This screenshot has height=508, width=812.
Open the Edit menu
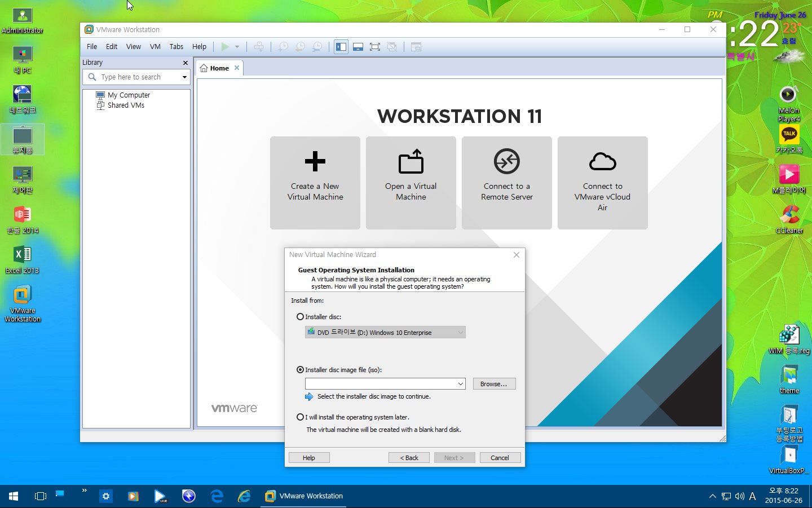pyautogui.click(x=112, y=47)
